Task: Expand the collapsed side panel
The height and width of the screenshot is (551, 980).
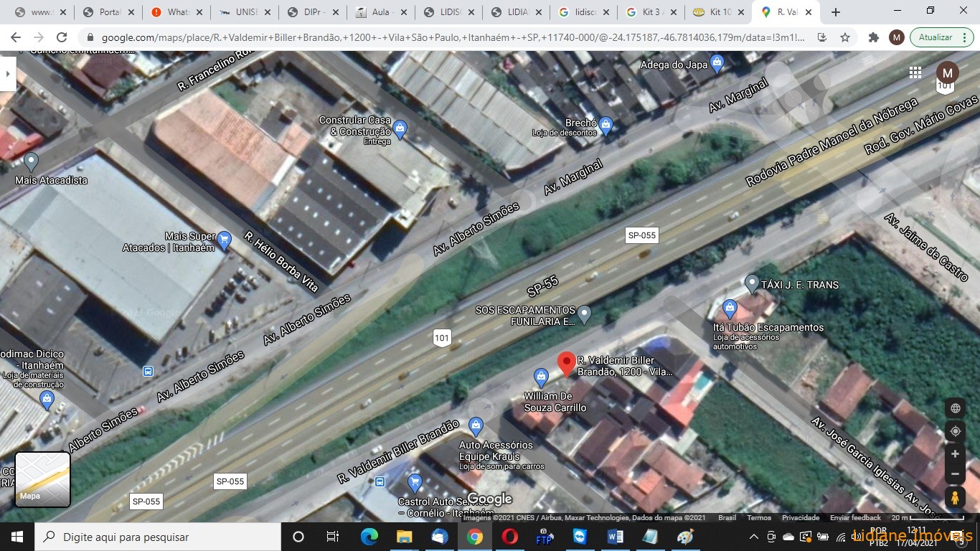Action: click(7, 73)
